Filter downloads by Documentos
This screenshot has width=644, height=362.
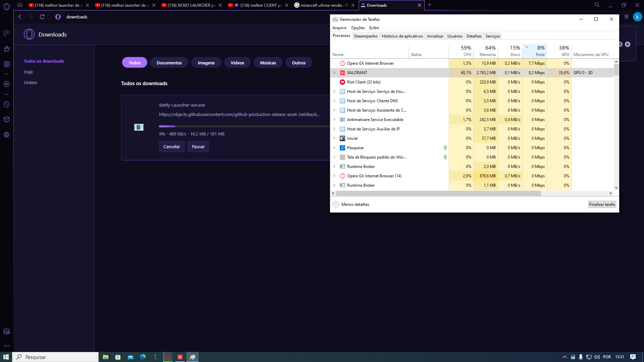click(169, 63)
